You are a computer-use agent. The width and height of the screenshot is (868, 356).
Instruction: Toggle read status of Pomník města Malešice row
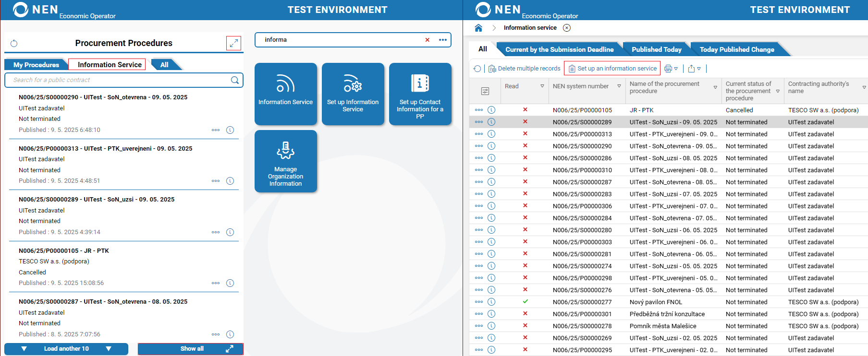tap(525, 326)
